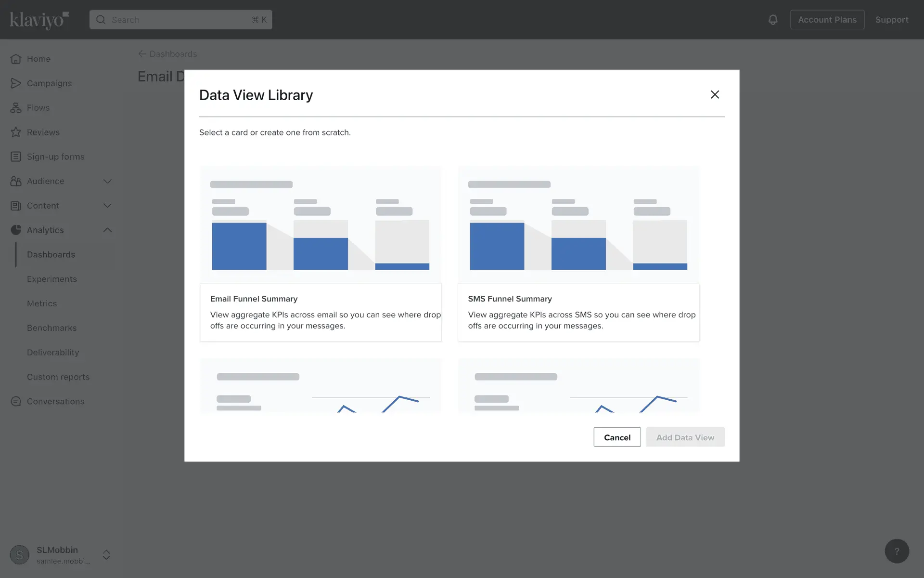Expand the Content menu chevron
This screenshot has width=924, height=578.
click(107, 206)
